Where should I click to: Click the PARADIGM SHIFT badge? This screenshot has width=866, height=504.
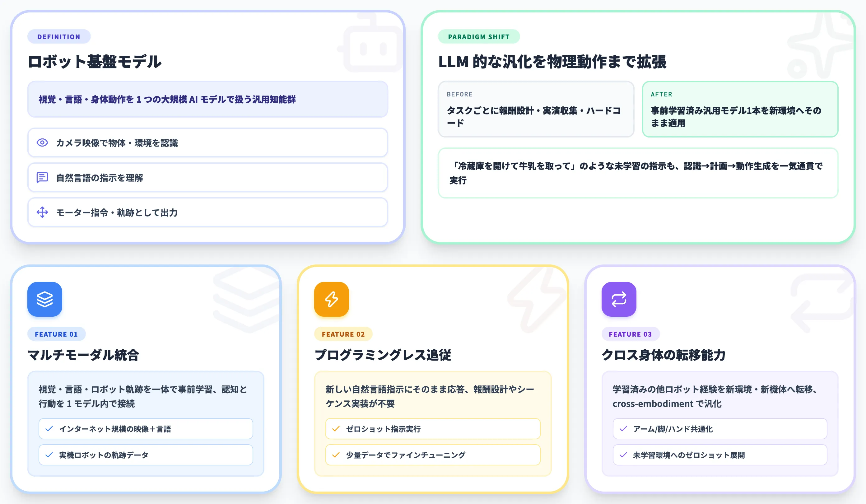479,37
